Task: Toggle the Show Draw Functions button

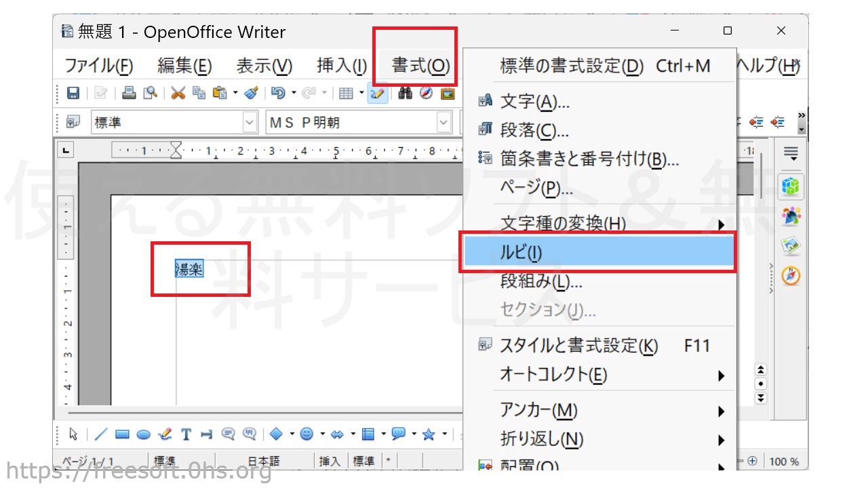Action: 378,94
